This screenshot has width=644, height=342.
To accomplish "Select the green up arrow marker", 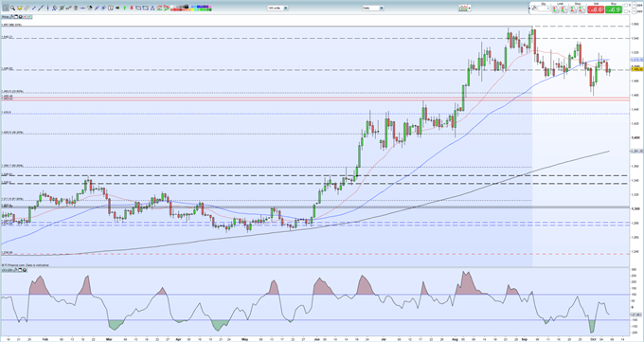I will point(124,8).
